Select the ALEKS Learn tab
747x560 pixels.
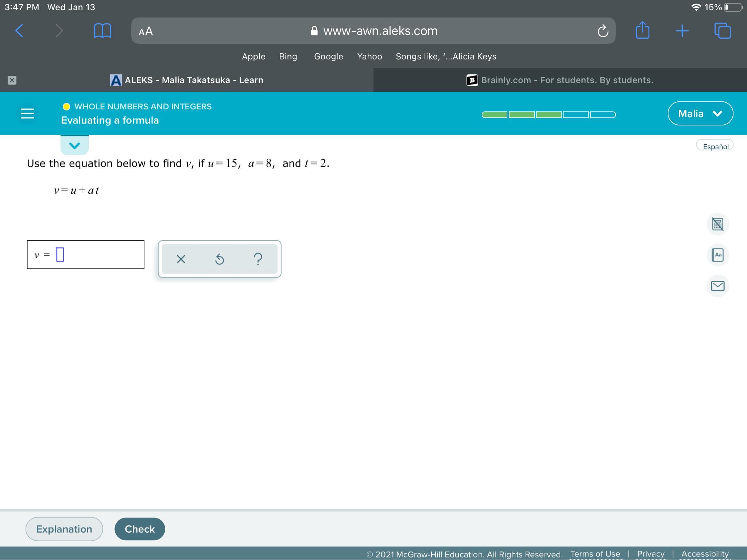(187, 80)
